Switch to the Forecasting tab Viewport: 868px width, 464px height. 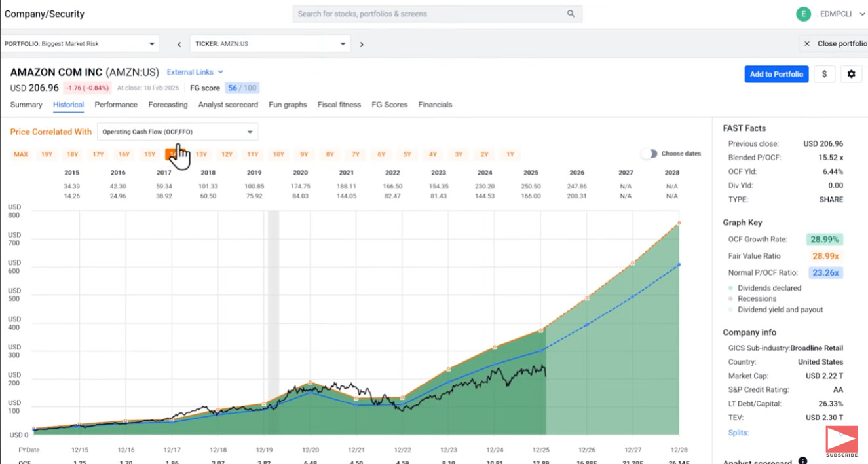(168, 105)
